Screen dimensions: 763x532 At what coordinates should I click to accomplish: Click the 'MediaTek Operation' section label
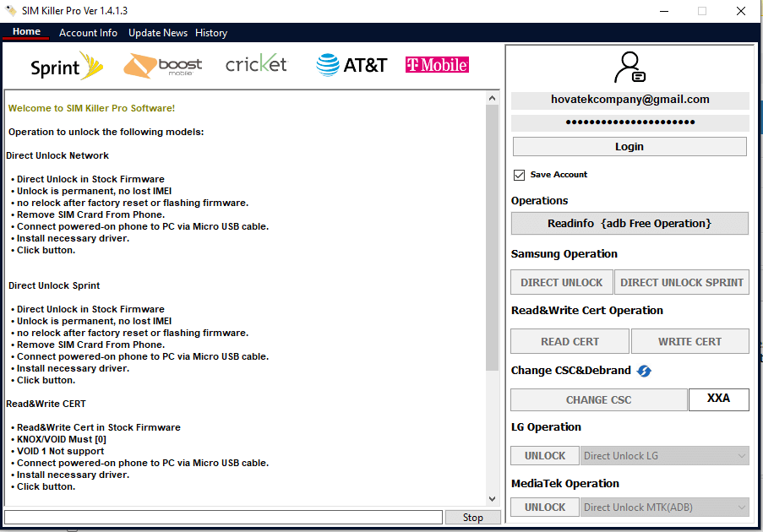point(565,483)
